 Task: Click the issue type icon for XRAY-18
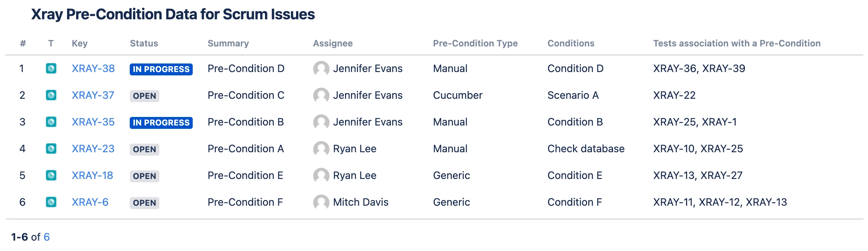point(51,176)
